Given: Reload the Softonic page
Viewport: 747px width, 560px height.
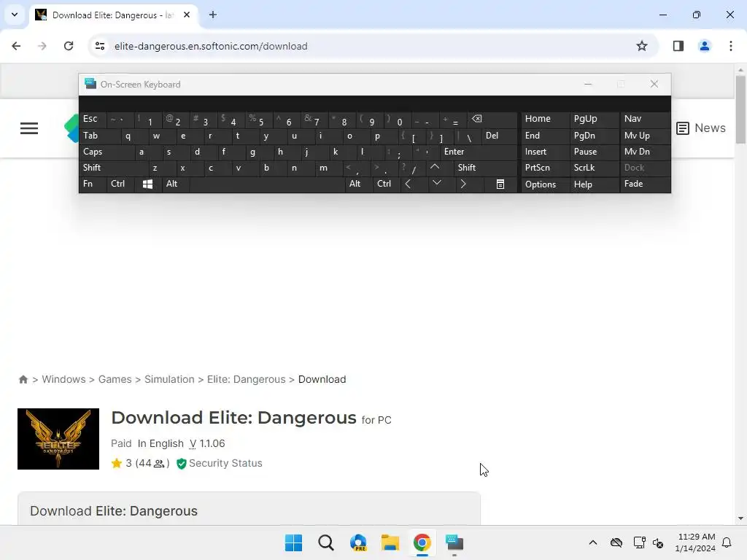Looking at the screenshot, I should (69, 46).
